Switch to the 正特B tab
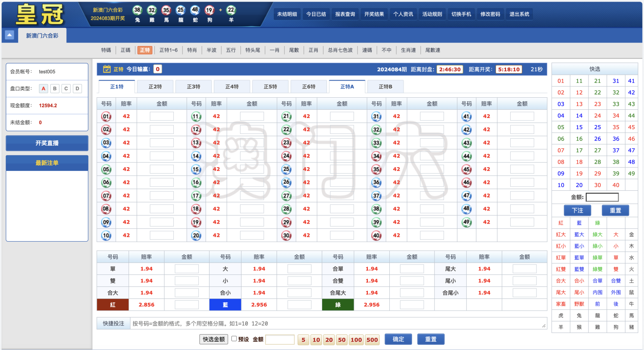This screenshot has height=350, width=644. tap(386, 87)
